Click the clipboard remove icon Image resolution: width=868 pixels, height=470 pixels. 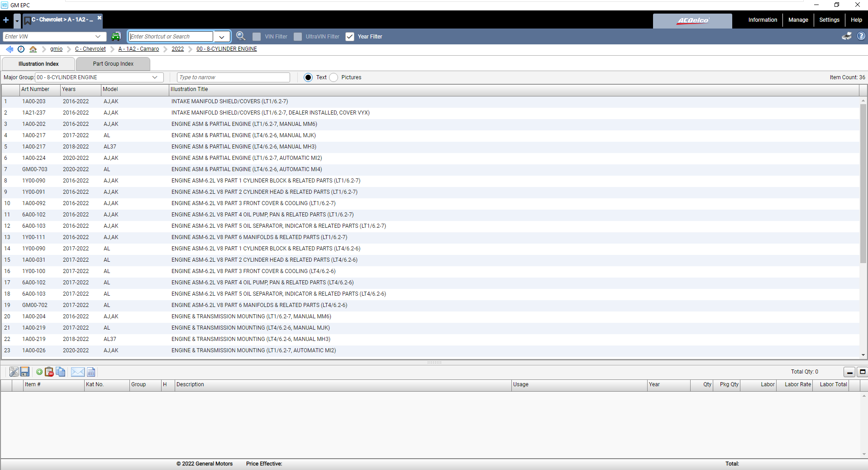(49, 372)
